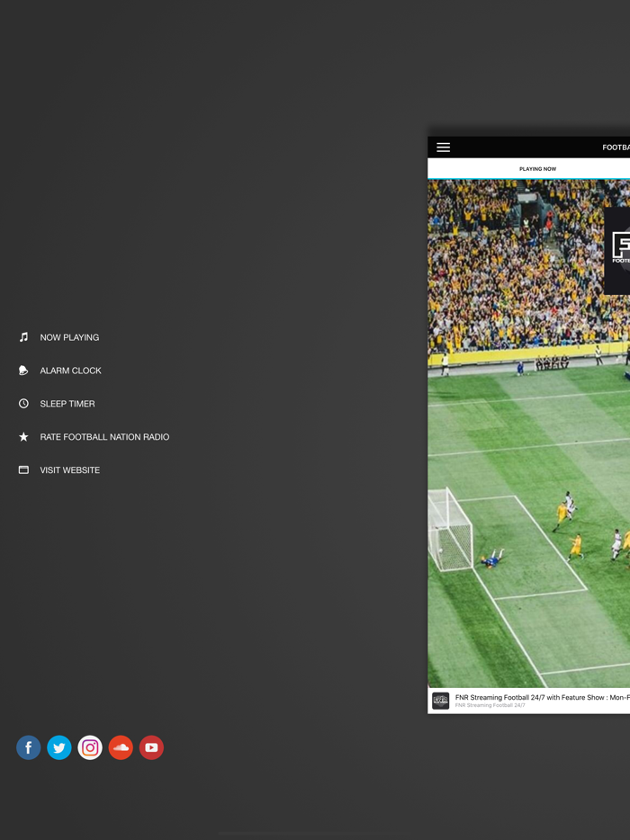
Task: Tap the hamburger menu icon
Action: 443,147
